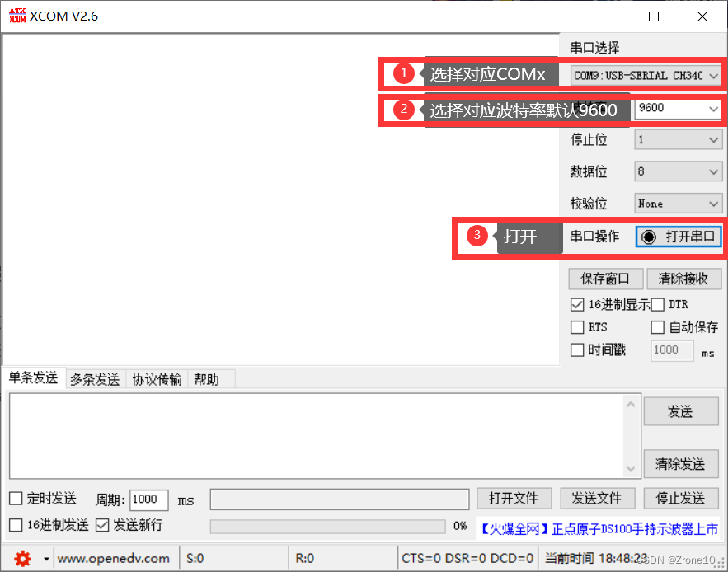
Task: Enable the DTR checkbox
Action: (x=657, y=304)
